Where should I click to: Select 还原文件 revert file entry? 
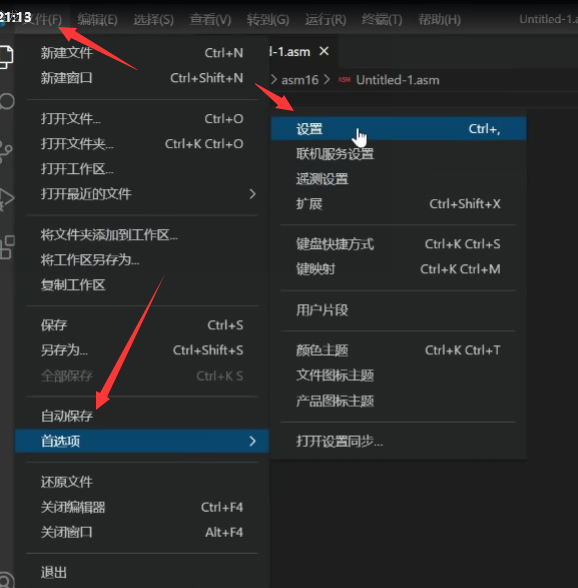point(142,482)
